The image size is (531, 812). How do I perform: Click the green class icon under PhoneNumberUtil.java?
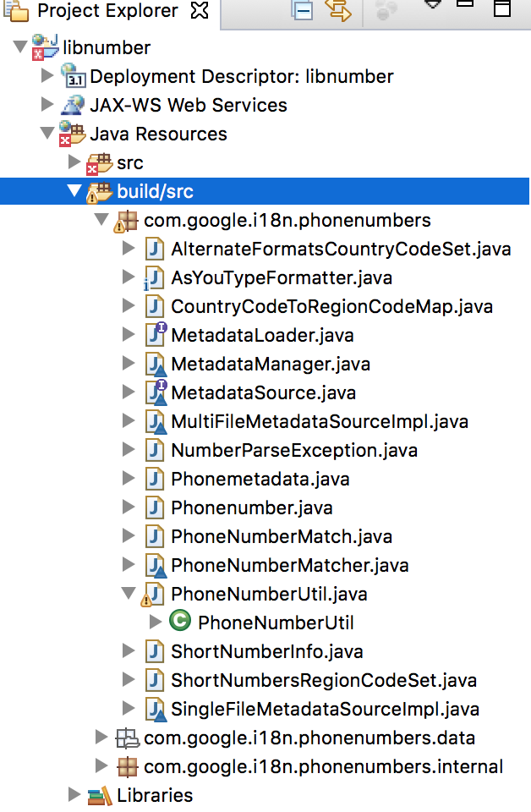(178, 623)
